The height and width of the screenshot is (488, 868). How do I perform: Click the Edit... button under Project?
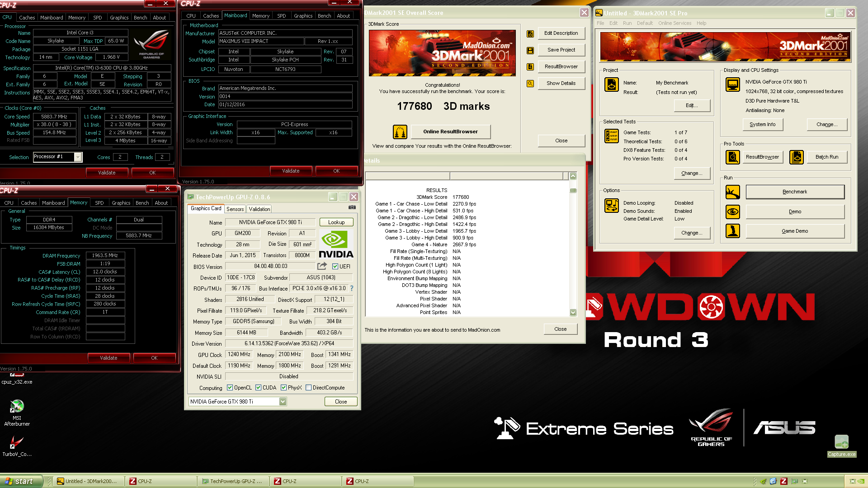tap(692, 106)
